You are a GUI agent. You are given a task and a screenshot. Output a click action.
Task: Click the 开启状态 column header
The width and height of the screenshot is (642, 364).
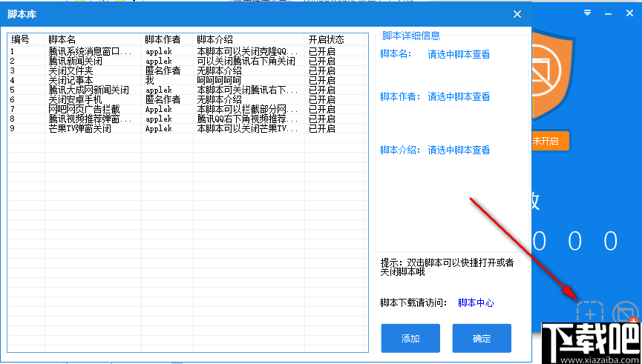(x=334, y=40)
